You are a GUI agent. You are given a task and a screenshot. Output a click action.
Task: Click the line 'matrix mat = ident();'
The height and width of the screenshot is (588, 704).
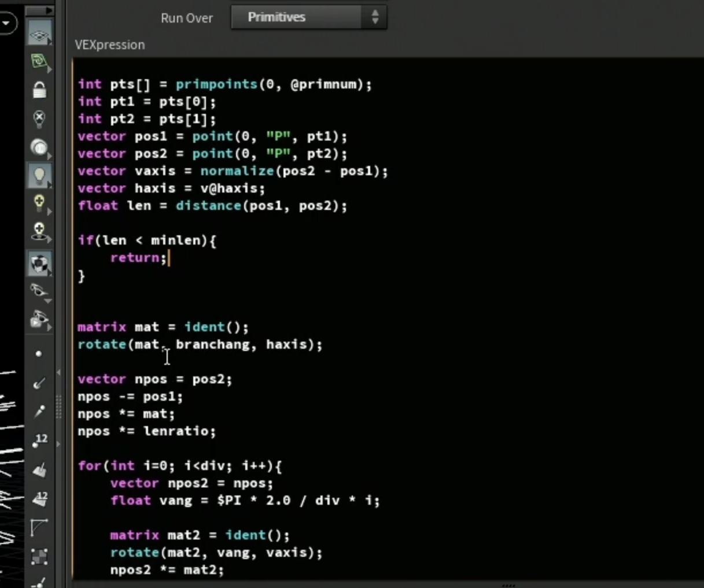click(163, 327)
